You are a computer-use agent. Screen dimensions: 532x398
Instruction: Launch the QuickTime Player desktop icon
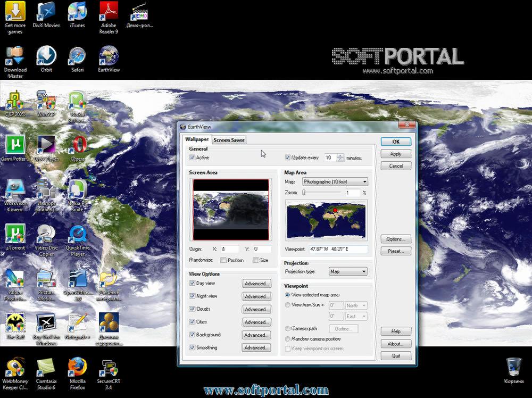77,240
